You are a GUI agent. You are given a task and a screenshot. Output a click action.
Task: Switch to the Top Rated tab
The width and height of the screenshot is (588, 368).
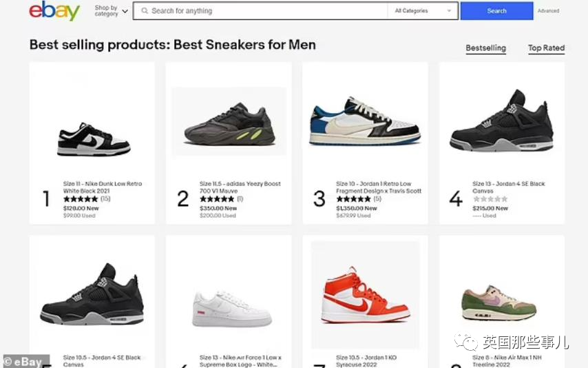click(x=546, y=48)
